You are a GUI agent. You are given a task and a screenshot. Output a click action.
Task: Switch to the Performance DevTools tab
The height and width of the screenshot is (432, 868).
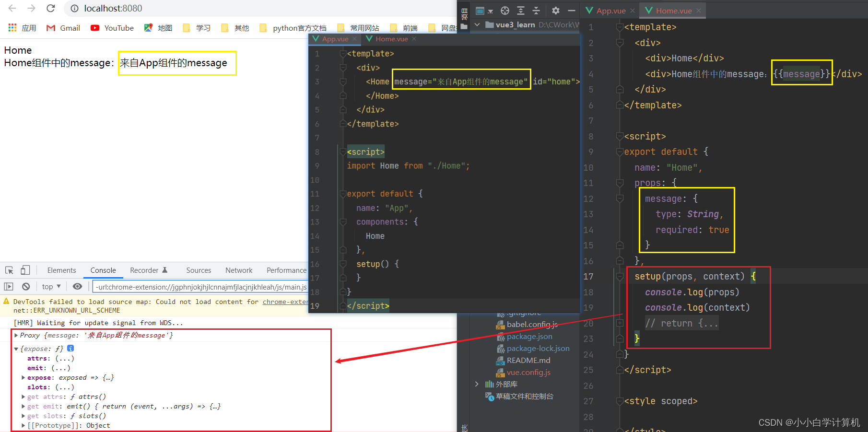point(286,270)
